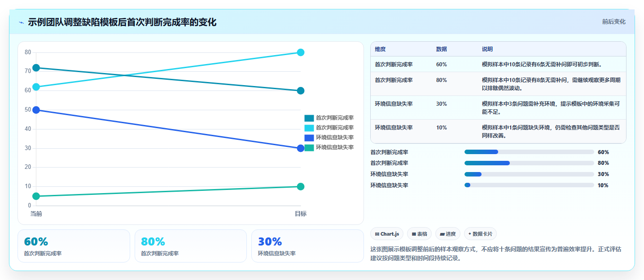Click the 前后变化 badge in header

tap(613, 22)
